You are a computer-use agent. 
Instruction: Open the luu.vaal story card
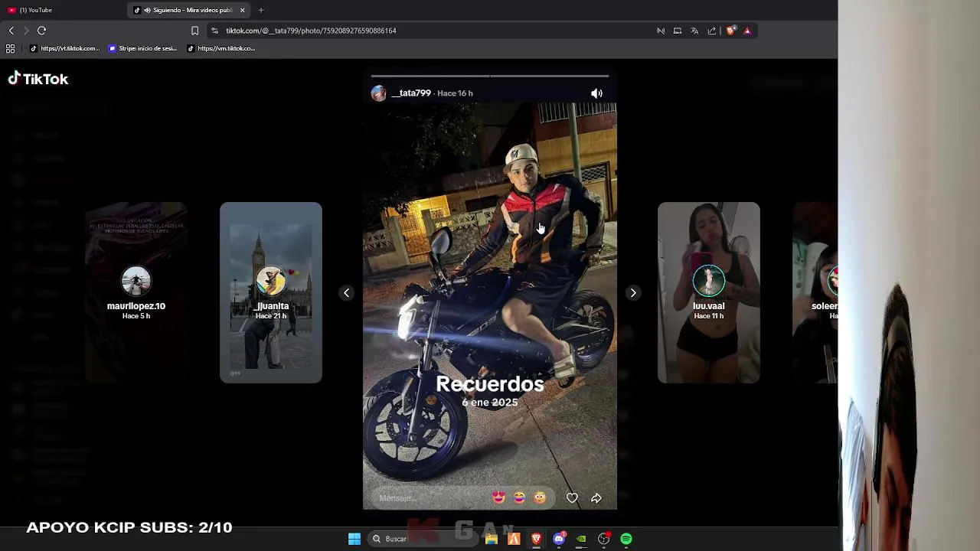709,292
